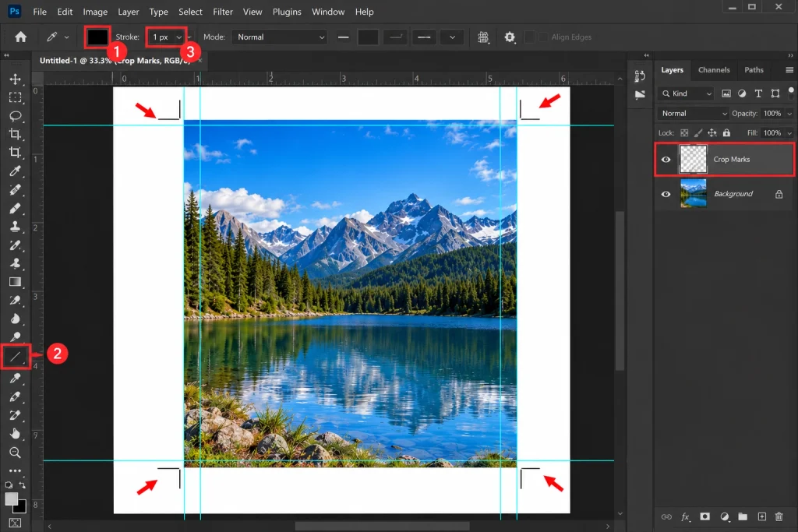Toggle the Align Edges checkbox

tap(543, 37)
